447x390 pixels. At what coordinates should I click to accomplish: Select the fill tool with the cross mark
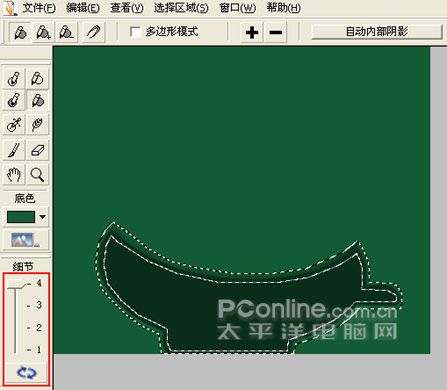[x=14, y=125]
